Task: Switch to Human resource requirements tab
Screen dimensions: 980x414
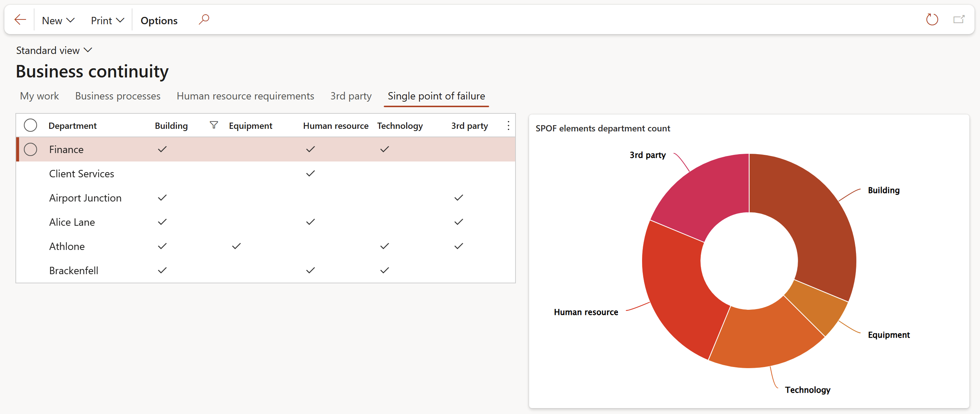Action: pyautogui.click(x=245, y=96)
